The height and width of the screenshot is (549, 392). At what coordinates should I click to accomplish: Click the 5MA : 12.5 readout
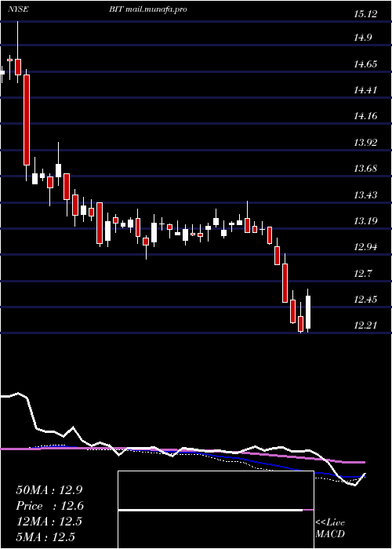point(45,536)
